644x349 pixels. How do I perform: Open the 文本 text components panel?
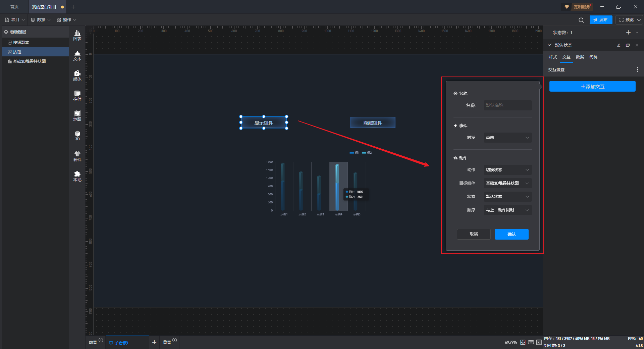(77, 55)
